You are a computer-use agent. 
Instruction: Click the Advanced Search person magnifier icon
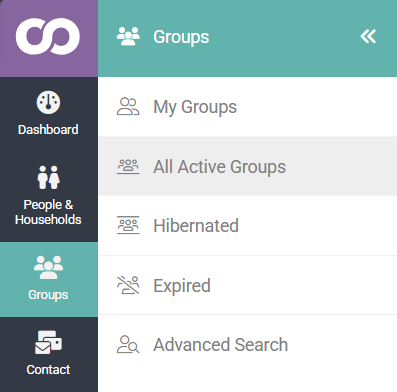tap(128, 344)
